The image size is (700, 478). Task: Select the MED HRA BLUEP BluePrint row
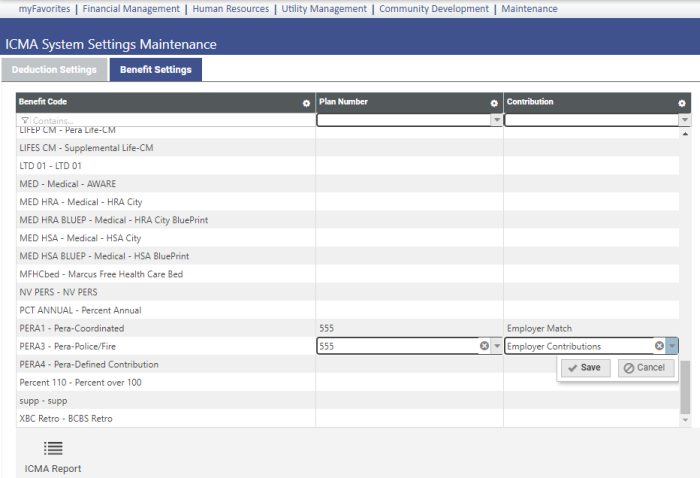tap(347, 220)
